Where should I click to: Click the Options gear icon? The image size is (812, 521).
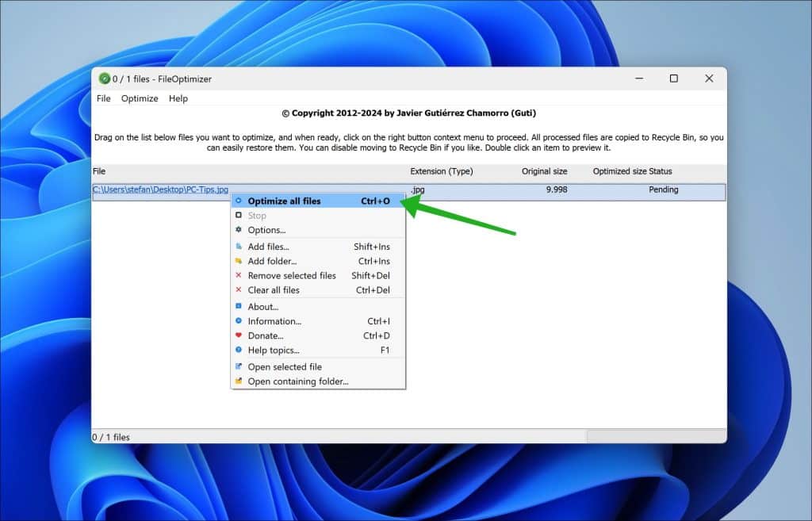pyautogui.click(x=238, y=229)
